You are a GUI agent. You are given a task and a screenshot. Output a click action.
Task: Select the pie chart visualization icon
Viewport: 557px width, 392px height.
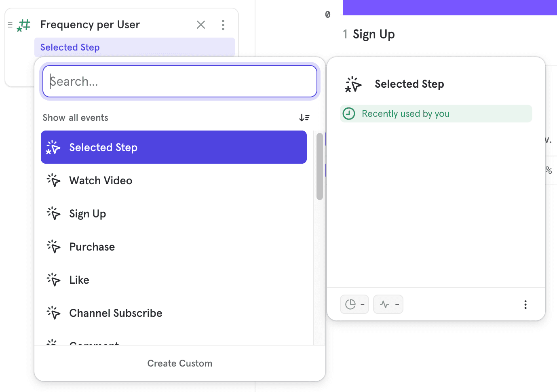(x=354, y=304)
